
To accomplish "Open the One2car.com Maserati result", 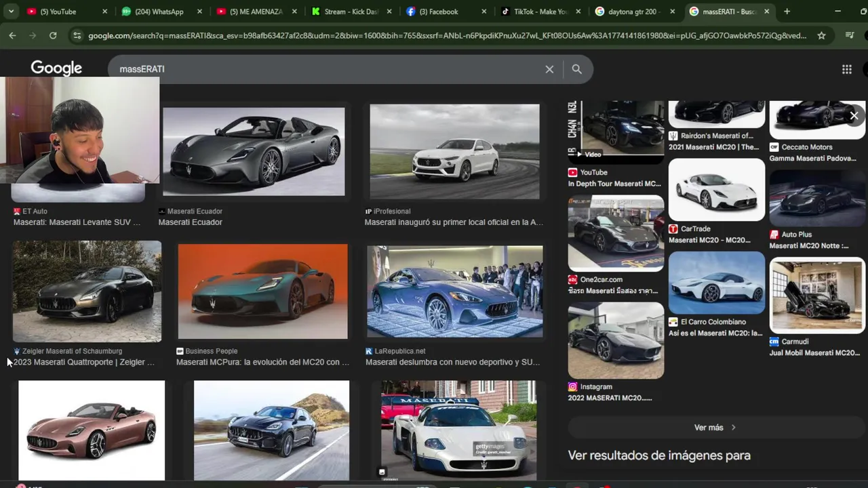I will coord(616,285).
